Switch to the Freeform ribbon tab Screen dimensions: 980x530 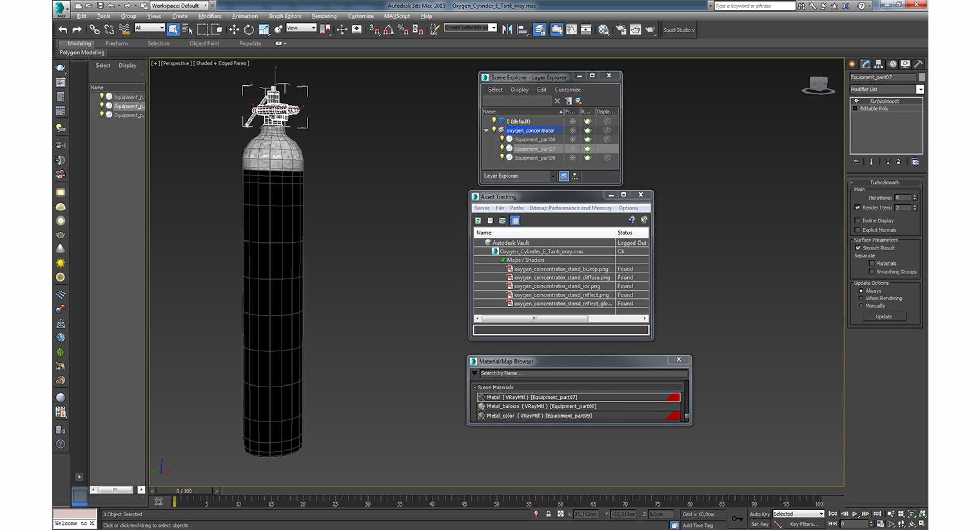(116, 44)
